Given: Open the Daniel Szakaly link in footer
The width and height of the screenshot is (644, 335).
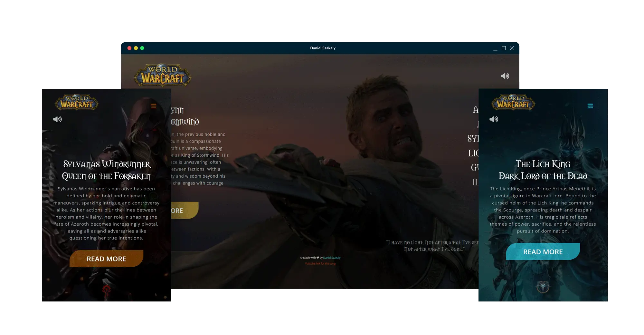Looking at the screenshot, I should coord(332,258).
